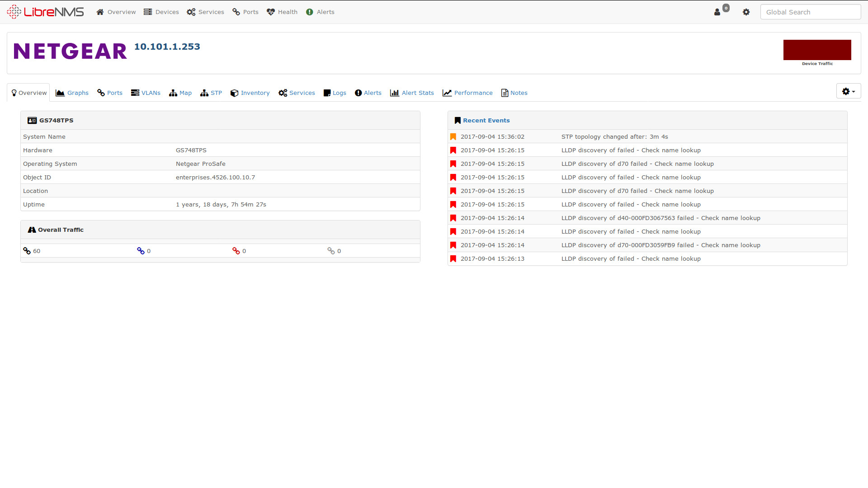
Task: Click the heartbeat icon beside Health
Action: point(271,12)
